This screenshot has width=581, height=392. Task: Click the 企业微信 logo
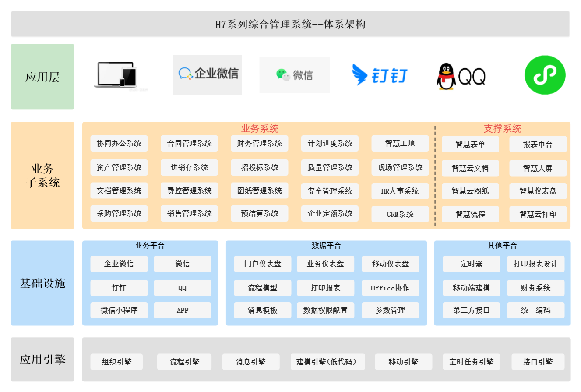click(208, 75)
